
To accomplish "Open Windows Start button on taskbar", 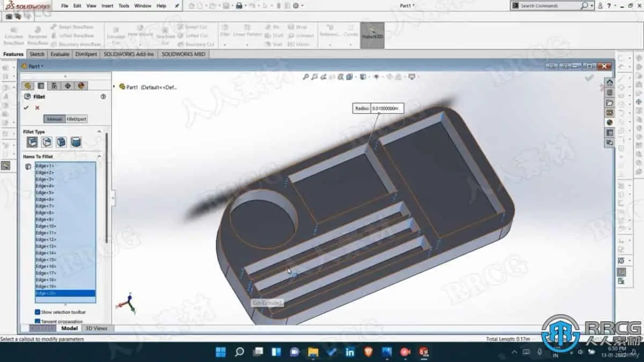I will pos(221,352).
